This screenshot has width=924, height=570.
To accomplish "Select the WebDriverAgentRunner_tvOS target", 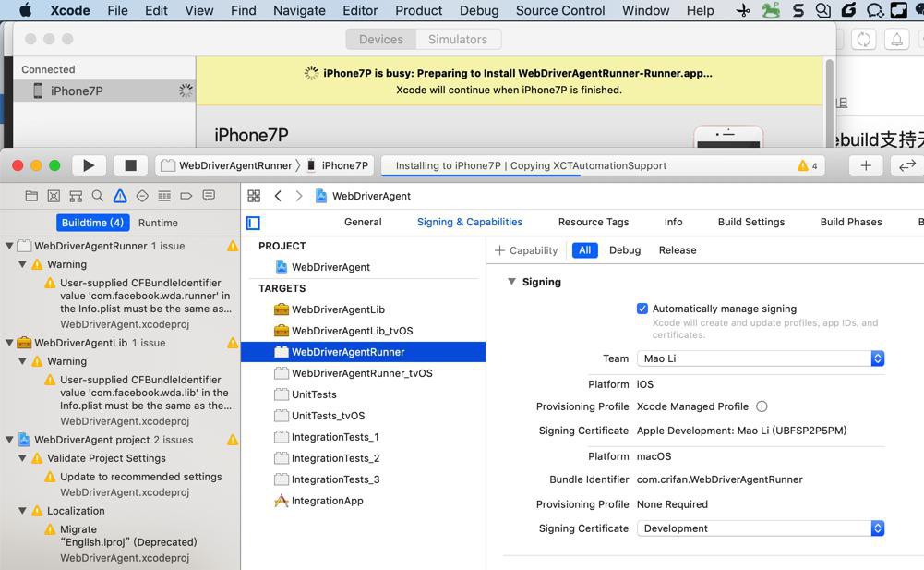I will click(x=363, y=373).
